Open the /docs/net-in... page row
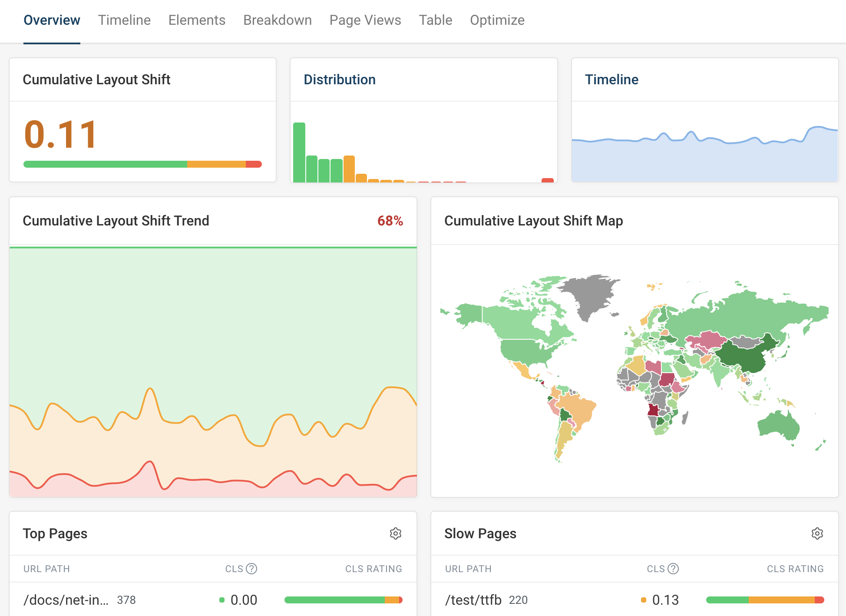 [x=66, y=600]
